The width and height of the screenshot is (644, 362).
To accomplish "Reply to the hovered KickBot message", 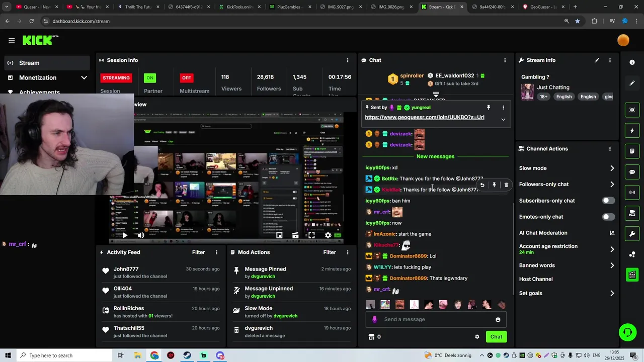I will pyautogui.click(x=482, y=185).
